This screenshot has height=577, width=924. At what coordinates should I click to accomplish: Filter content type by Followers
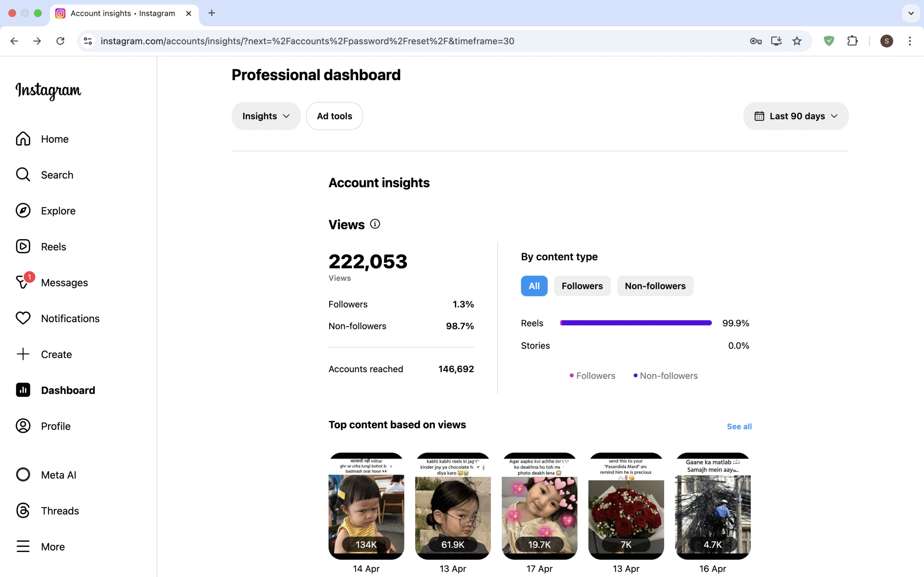[x=582, y=286]
